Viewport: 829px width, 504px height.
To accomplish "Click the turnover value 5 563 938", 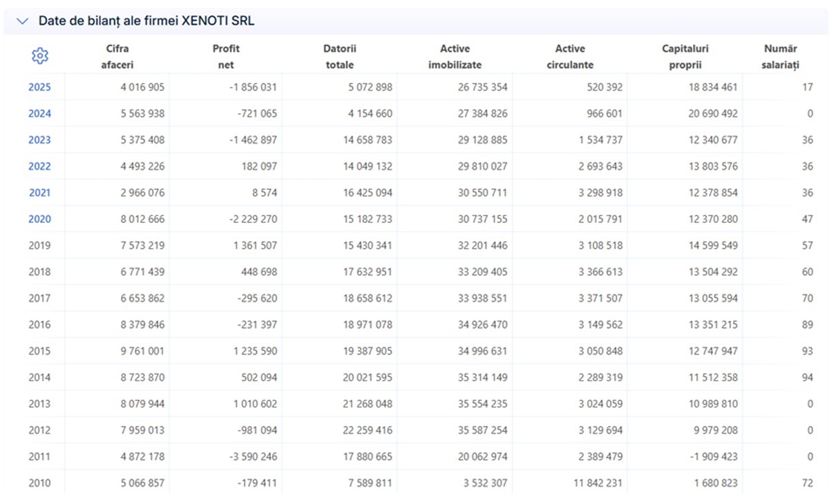I will click(x=142, y=113).
